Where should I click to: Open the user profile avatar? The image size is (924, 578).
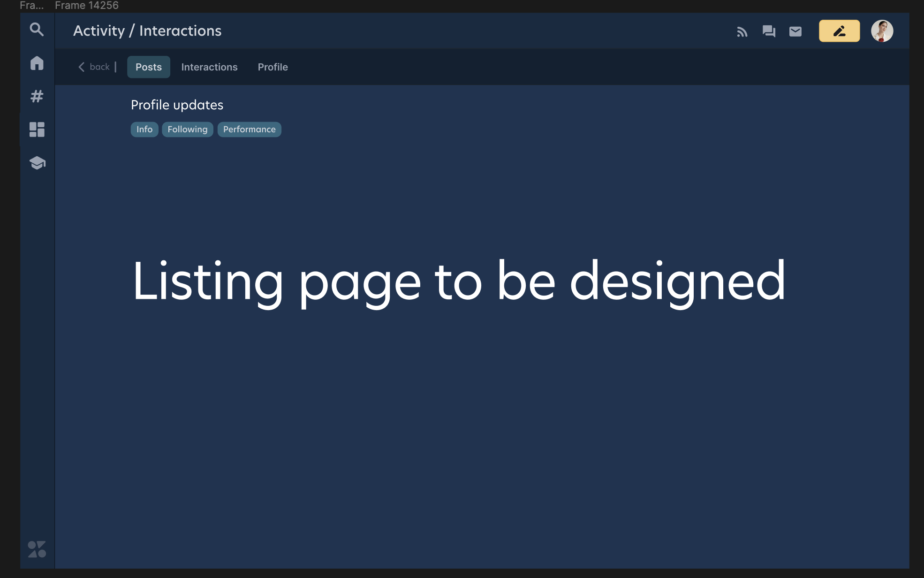(x=882, y=30)
